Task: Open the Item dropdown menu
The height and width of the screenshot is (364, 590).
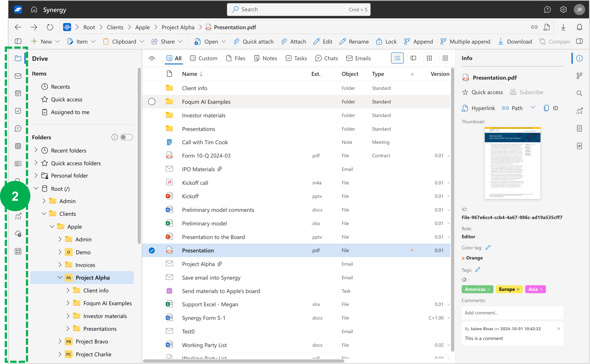Action: (x=81, y=42)
